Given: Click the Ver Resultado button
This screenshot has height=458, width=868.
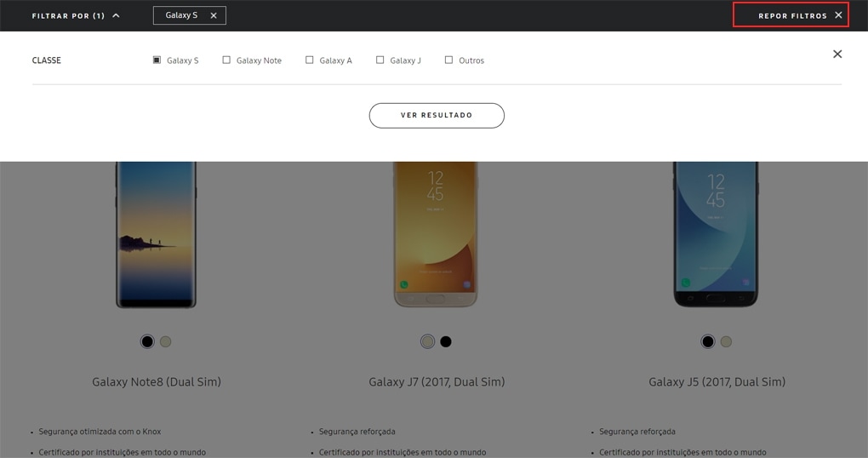Looking at the screenshot, I should [437, 115].
